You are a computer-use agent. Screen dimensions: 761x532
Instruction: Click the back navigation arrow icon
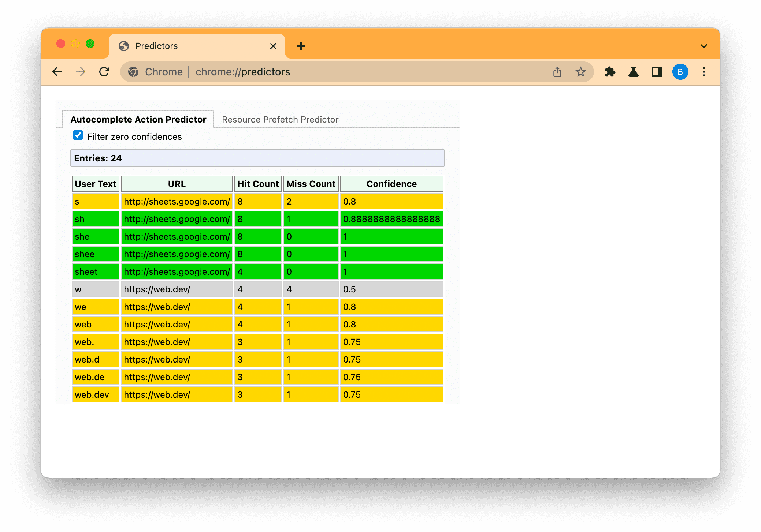point(57,72)
